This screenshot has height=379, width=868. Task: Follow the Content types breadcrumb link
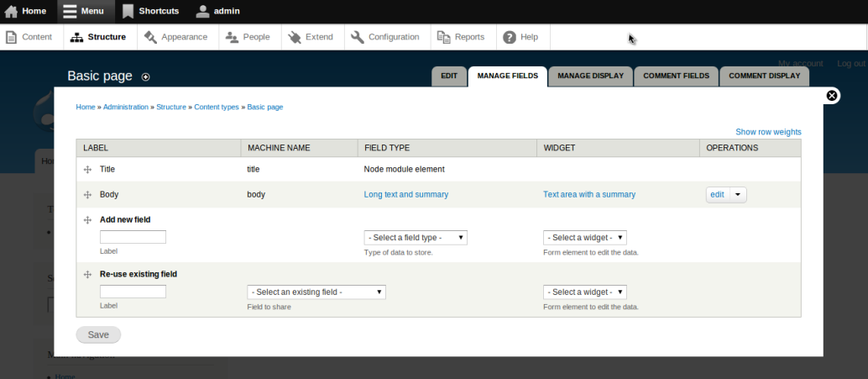(x=217, y=107)
